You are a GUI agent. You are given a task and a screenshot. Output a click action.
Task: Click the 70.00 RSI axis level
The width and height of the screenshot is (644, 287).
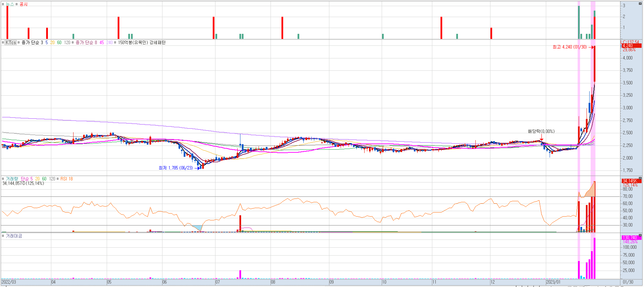[628, 196]
